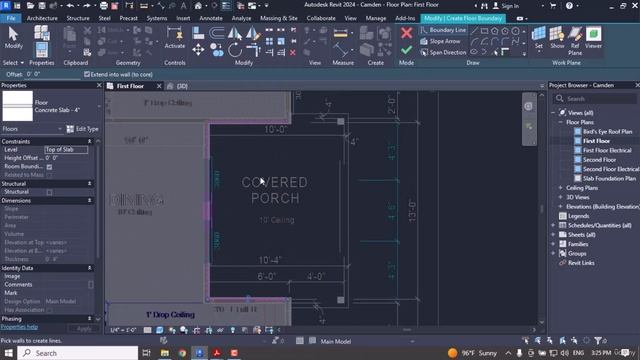Image resolution: width=640 pixels, height=360 pixels.
Task: Click the Boundary Line button
Action: (x=443, y=30)
